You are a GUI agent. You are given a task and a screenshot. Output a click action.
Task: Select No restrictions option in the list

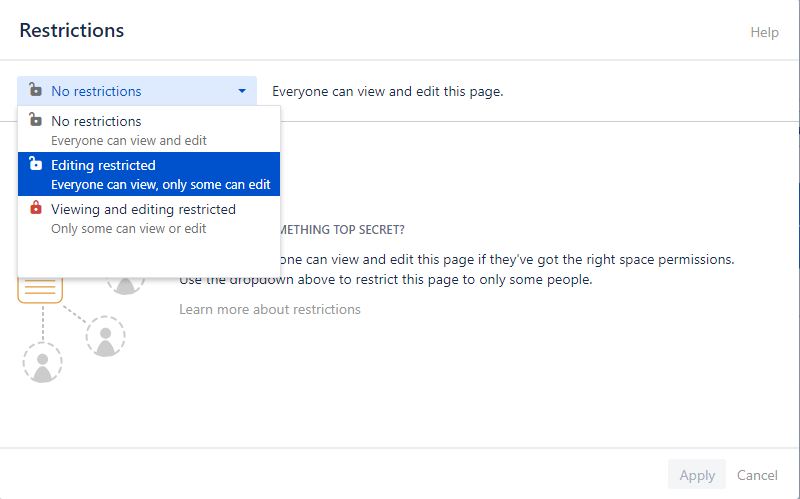[x=148, y=130]
